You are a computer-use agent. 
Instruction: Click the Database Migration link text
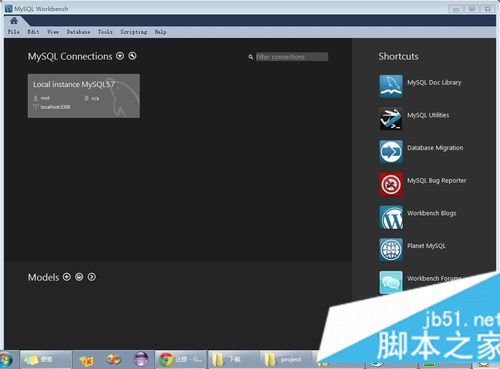click(435, 148)
